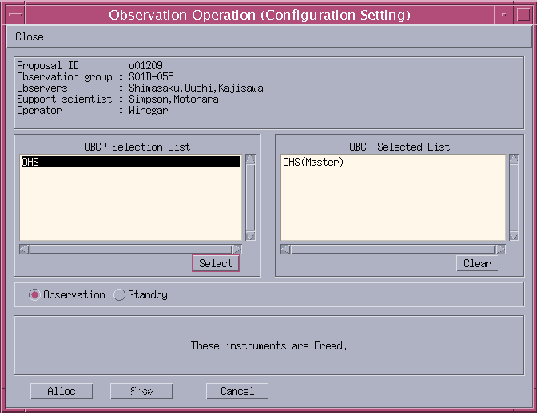Click the status message about instruments freed
The width and height of the screenshot is (537, 413).
(x=269, y=345)
